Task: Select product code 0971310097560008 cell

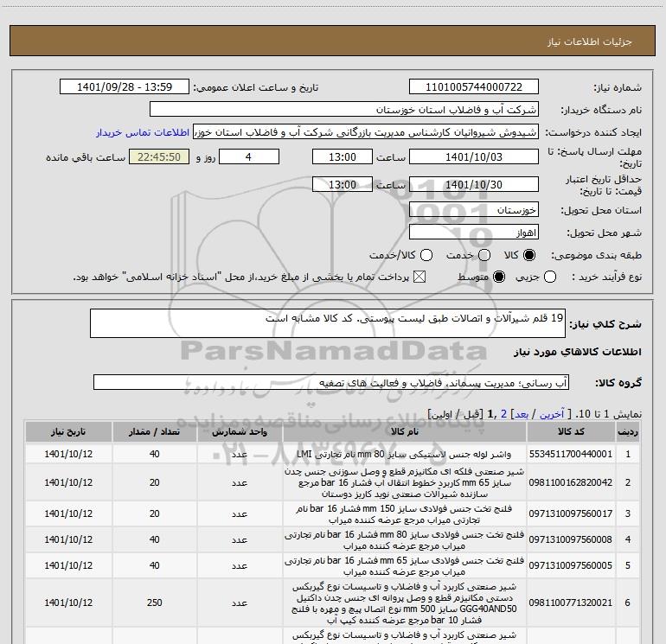Action: [571, 539]
